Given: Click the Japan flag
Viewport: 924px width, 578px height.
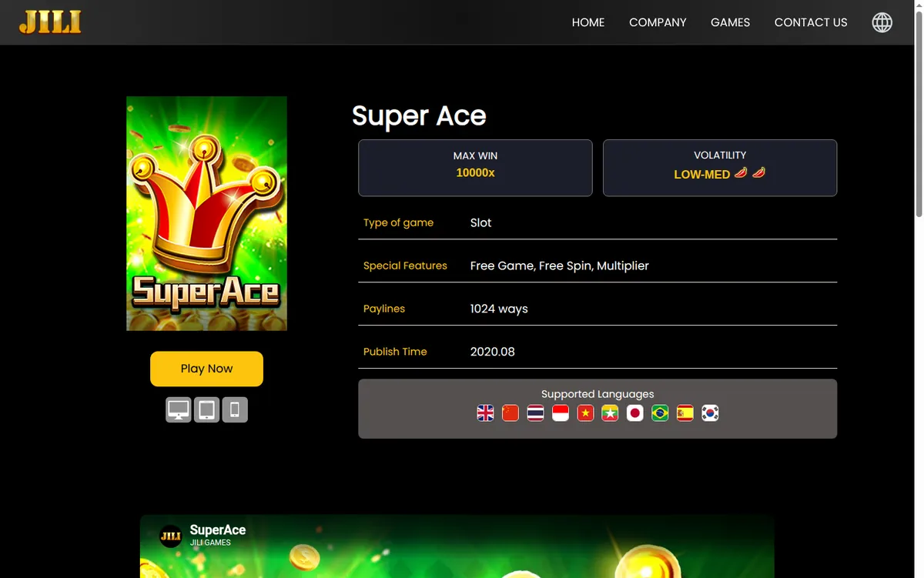Looking at the screenshot, I should click(x=634, y=413).
